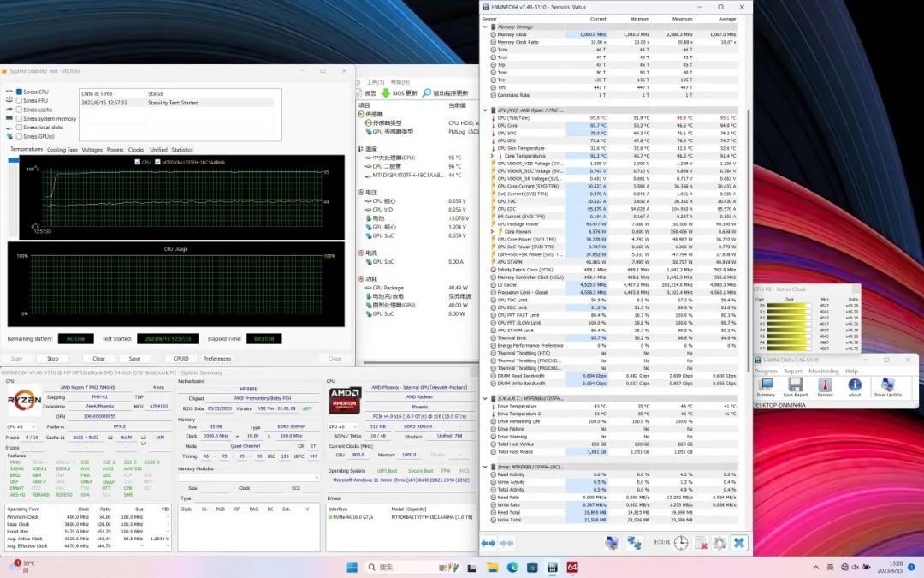
Task: Uncheck the Stress CPU checkbox
Action: 19,92
